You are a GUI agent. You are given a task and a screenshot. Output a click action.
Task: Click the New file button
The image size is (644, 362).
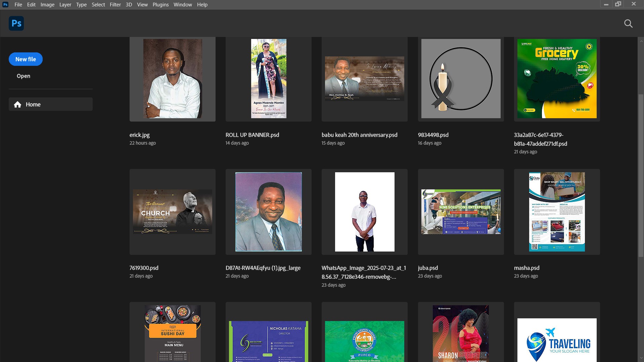pyautogui.click(x=26, y=59)
